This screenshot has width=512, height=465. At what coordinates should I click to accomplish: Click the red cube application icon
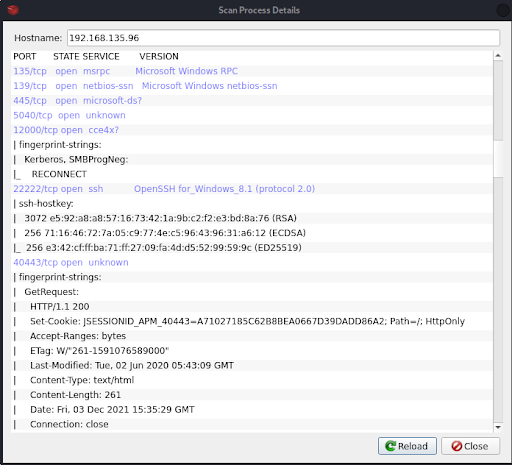pos(13,10)
